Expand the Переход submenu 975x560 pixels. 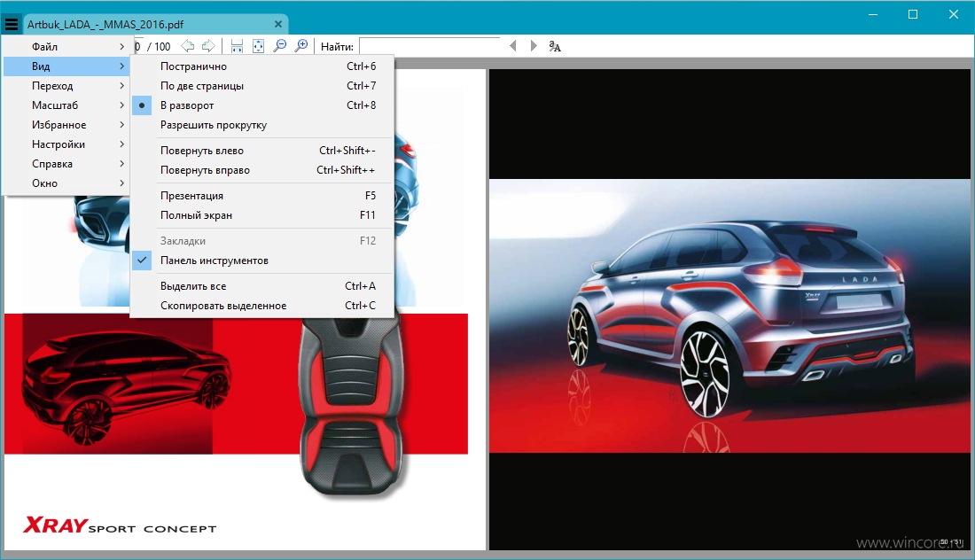click(x=66, y=86)
